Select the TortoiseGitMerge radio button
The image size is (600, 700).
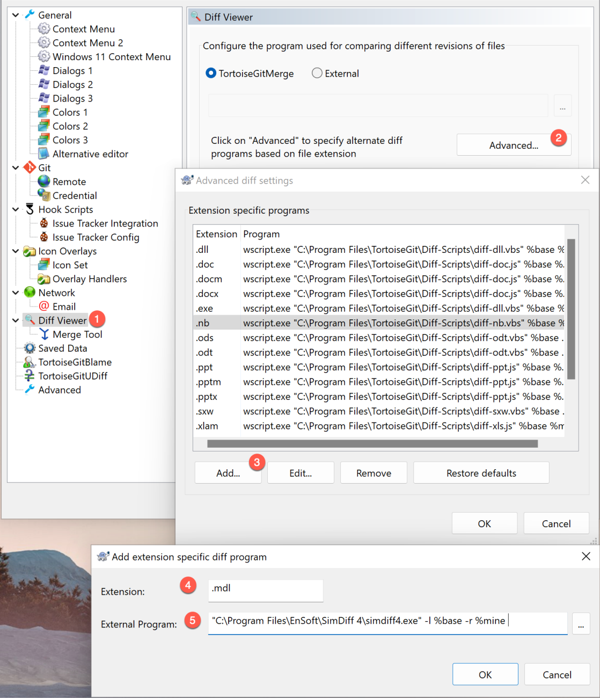[211, 73]
